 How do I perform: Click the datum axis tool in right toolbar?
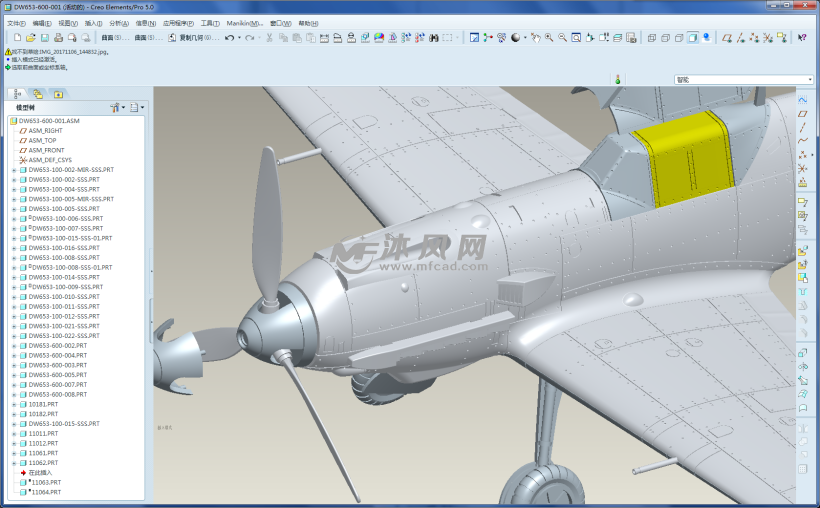tap(803, 127)
